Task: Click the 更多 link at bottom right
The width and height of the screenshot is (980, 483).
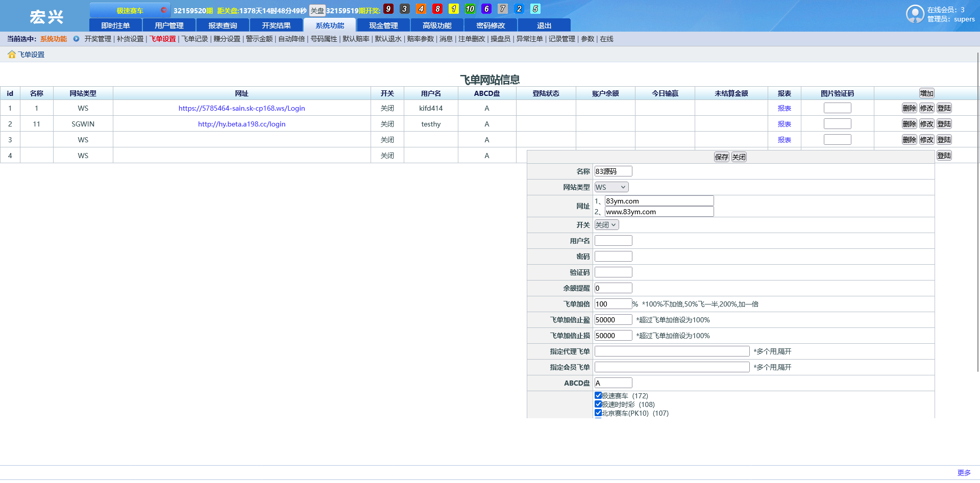Action: click(964, 473)
